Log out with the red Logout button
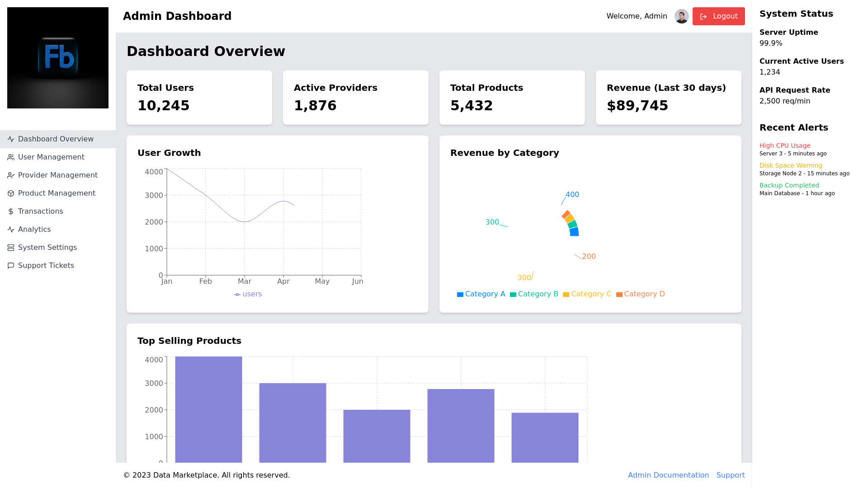Image resolution: width=868 pixels, height=488 pixels. tap(719, 16)
